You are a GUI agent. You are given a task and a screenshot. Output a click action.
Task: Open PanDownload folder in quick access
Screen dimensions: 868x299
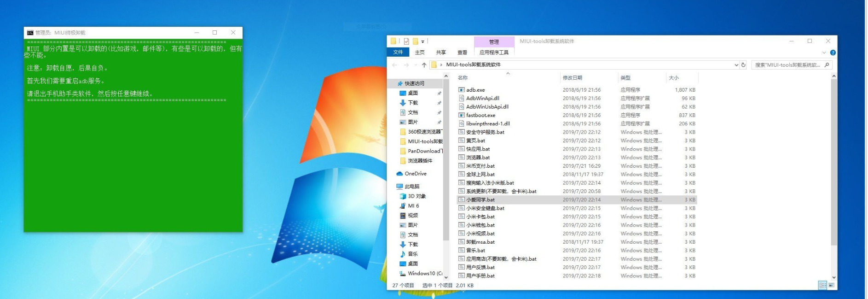pyautogui.click(x=421, y=151)
